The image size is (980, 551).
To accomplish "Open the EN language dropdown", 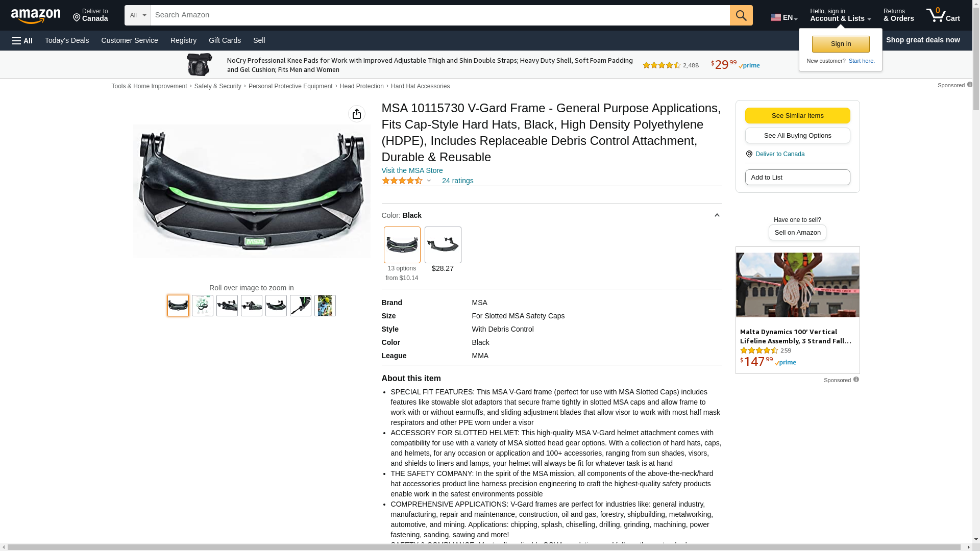I will click(x=783, y=17).
